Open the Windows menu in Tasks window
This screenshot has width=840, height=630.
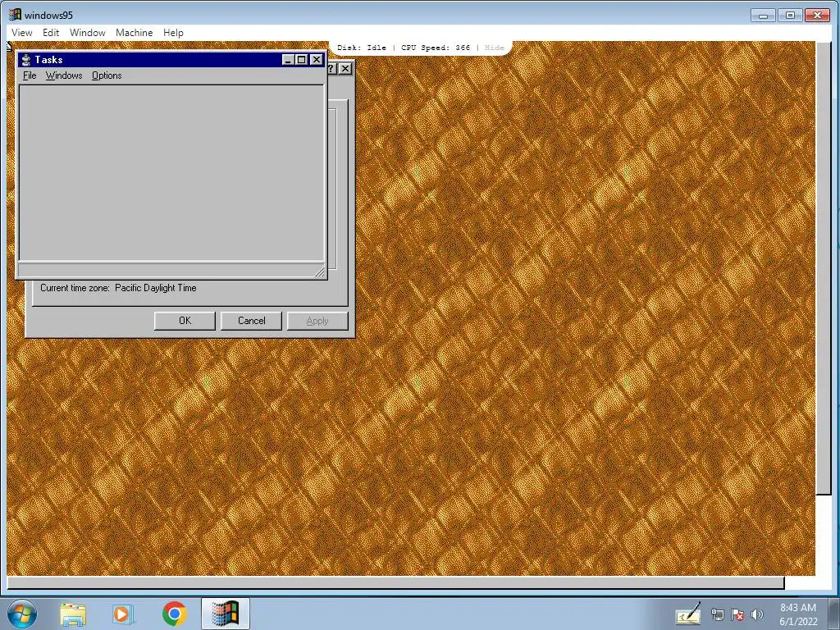click(x=64, y=75)
